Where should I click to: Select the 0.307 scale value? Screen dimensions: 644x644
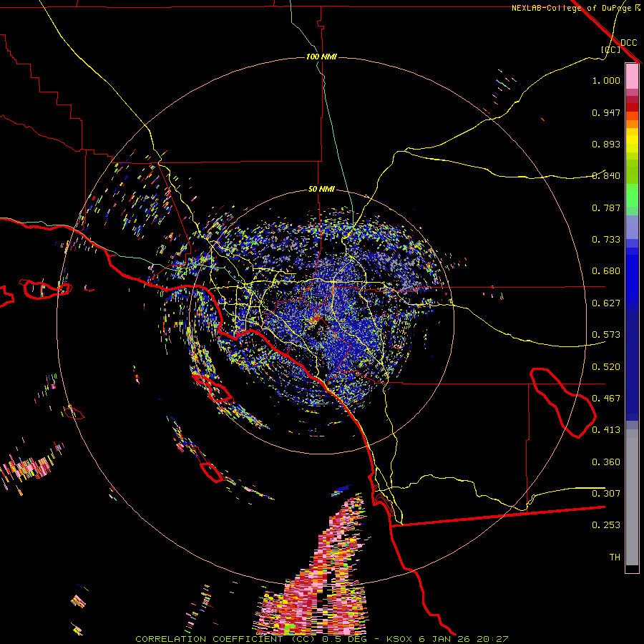[606, 494]
